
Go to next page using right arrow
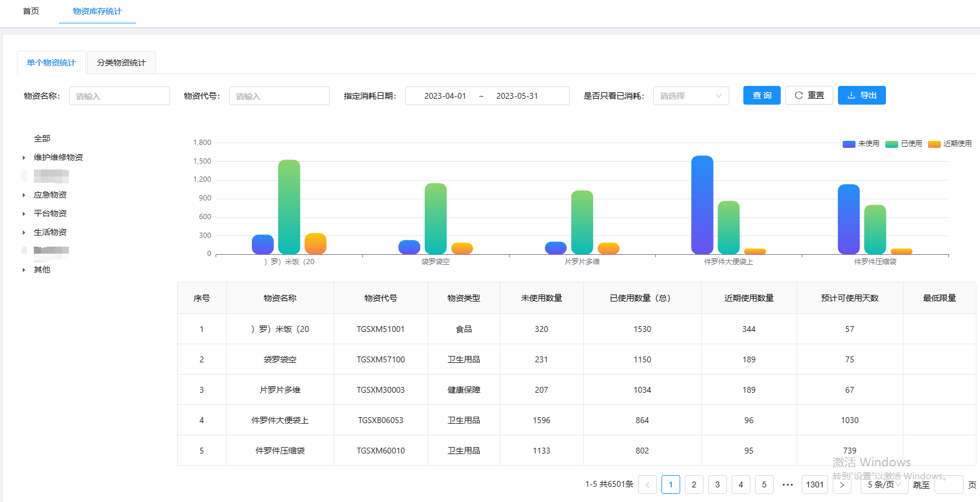[x=842, y=484]
